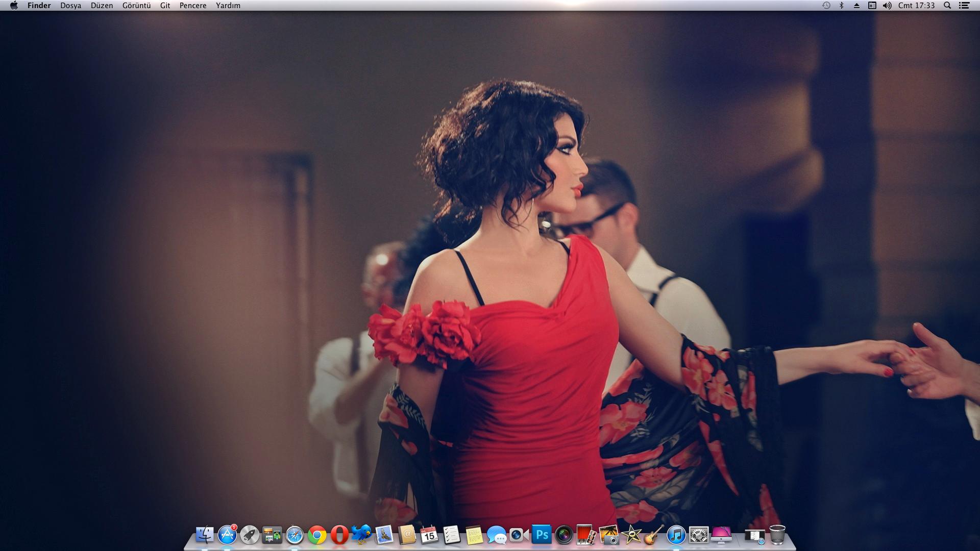Open Notification Center list icon
980x551 pixels.
[964, 6]
